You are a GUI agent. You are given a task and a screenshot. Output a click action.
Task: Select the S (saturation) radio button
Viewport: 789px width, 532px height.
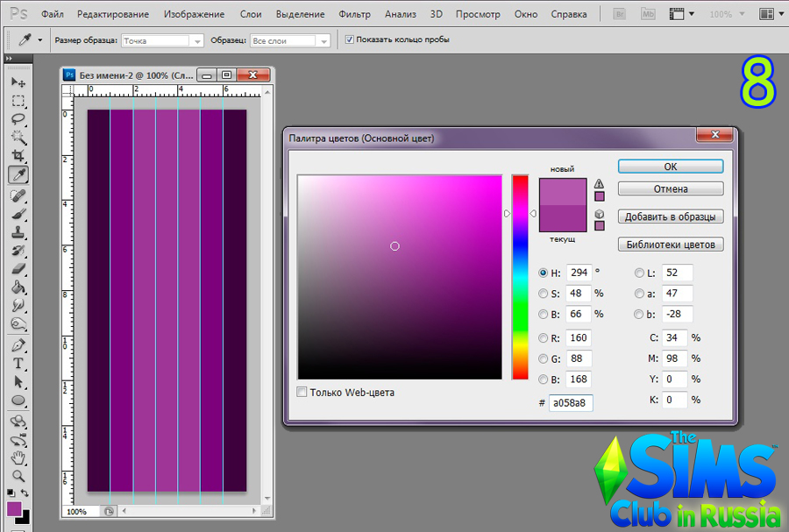[543, 294]
